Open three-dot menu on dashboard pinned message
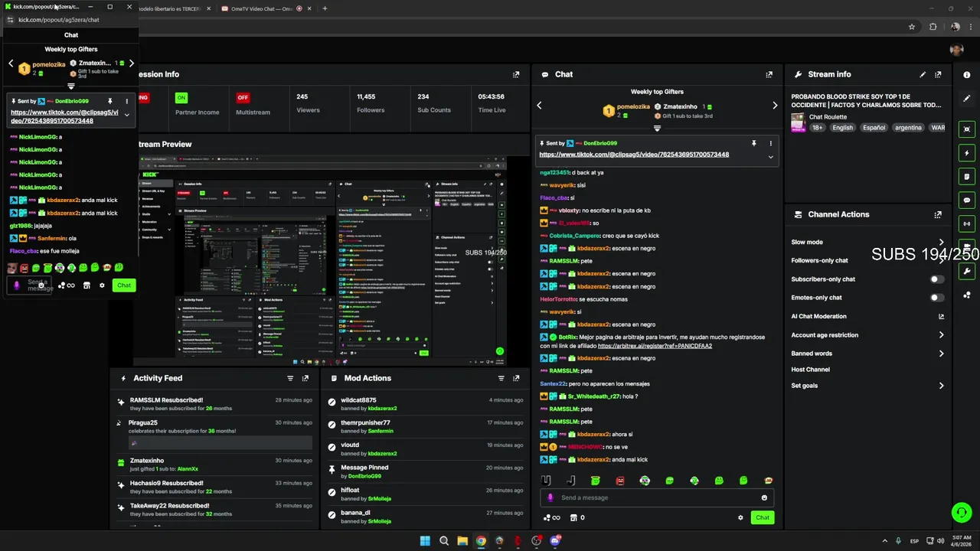Viewport: 980px width, 551px height. pyautogui.click(x=771, y=143)
